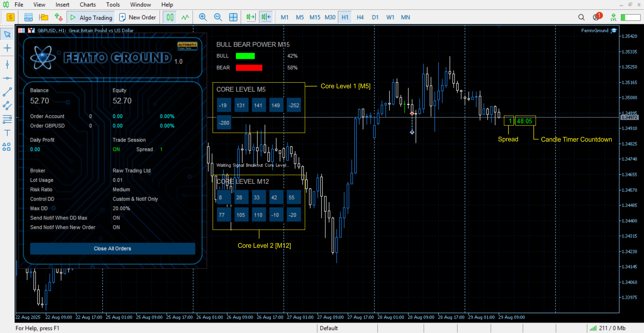Image resolution: width=644 pixels, height=333 pixels.
Task: Click the Default profile in status bar
Action: [329, 328]
